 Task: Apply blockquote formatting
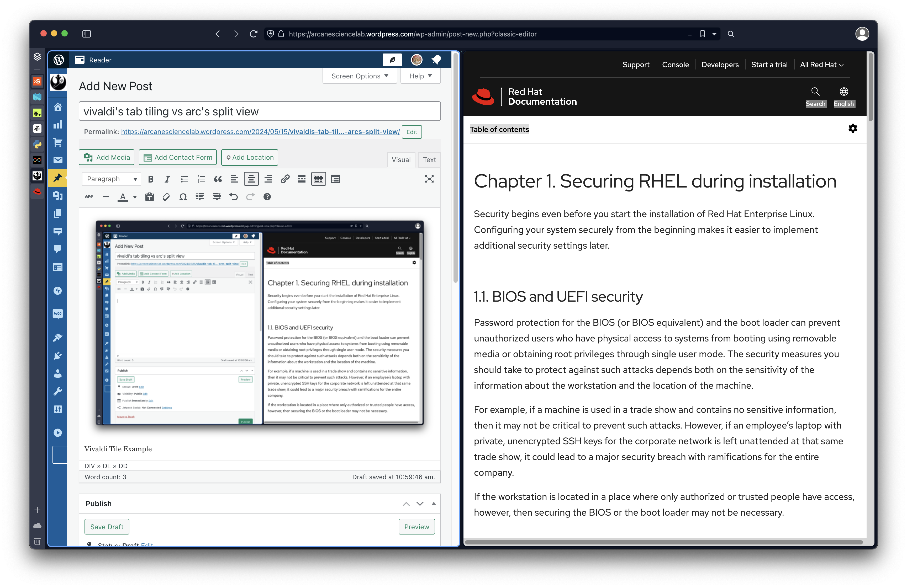(x=218, y=179)
